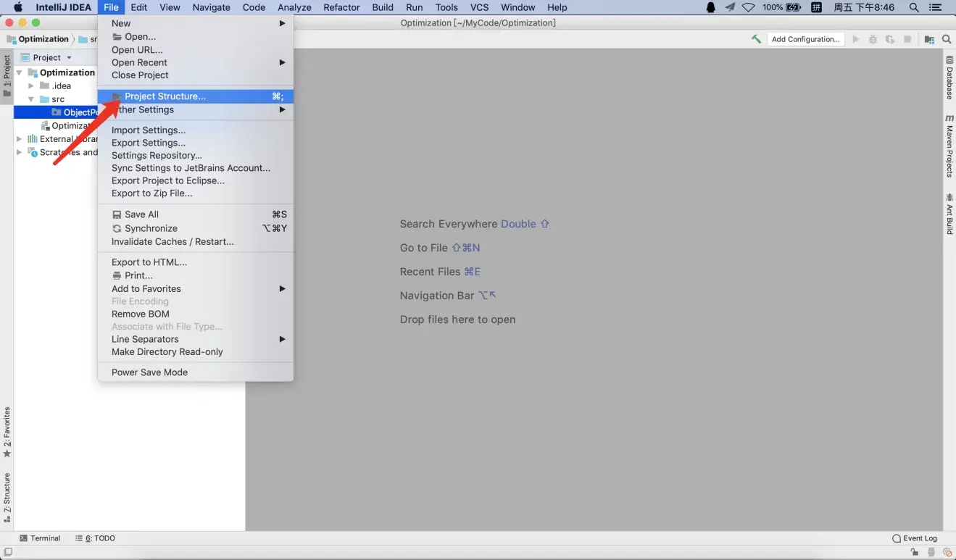The width and height of the screenshot is (956, 560).
Task: Click the QQ penguin menu bar icon
Action: pos(710,7)
